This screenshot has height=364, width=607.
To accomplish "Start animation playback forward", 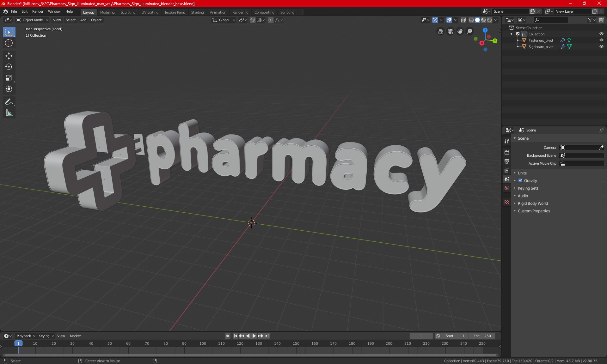I will click(x=254, y=336).
